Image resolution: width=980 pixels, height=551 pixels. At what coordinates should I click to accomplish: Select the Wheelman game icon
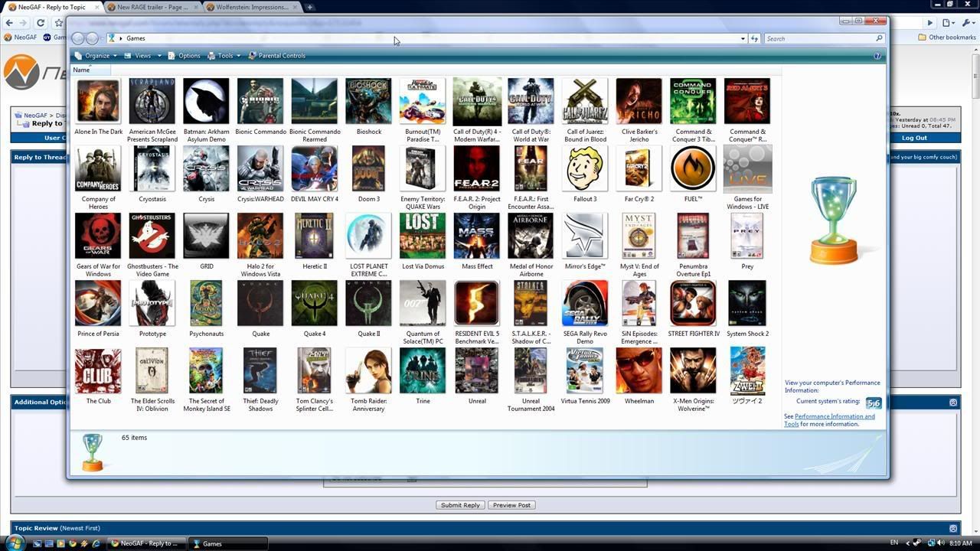tap(639, 370)
